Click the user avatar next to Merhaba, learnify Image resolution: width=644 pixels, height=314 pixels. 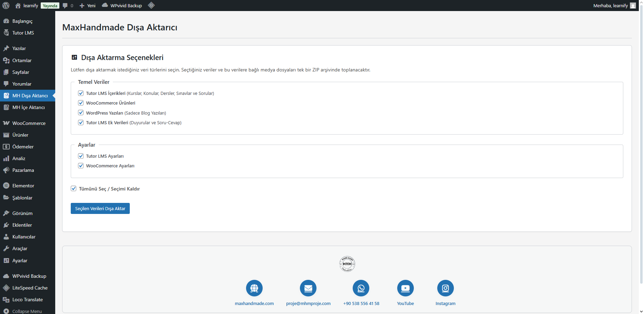pyautogui.click(x=633, y=6)
